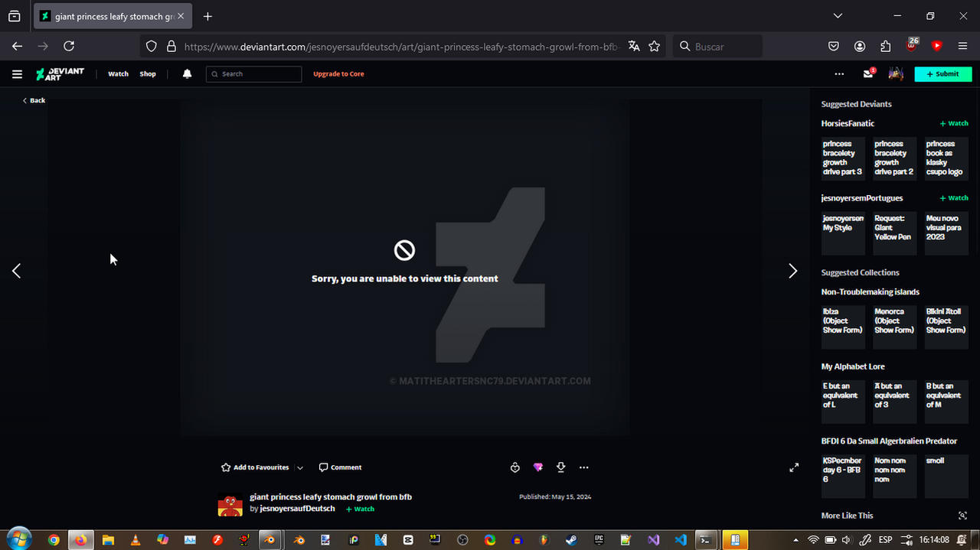This screenshot has width=980, height=550.
Task: Open 'Request: Giant Yellow Pen' thumbnail
Action: (x=894, y=233)
